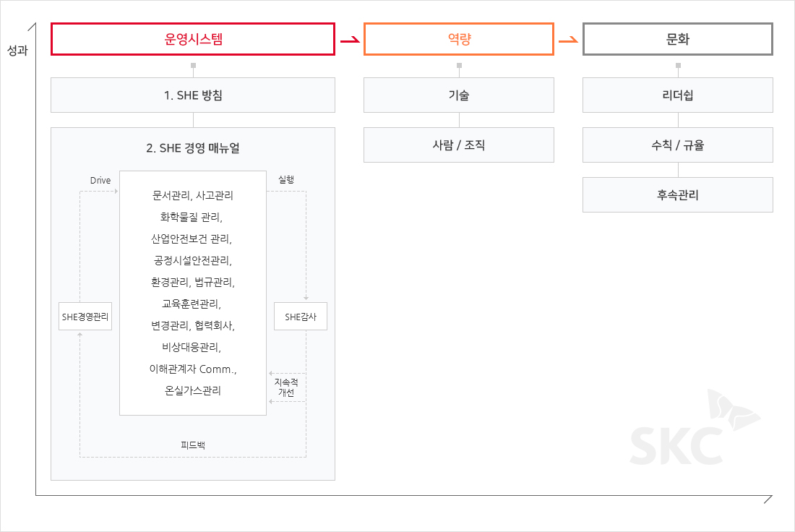Screen dimensions: 795x532
Task: Select the gray 문화 header box
Action: [678, 39]
